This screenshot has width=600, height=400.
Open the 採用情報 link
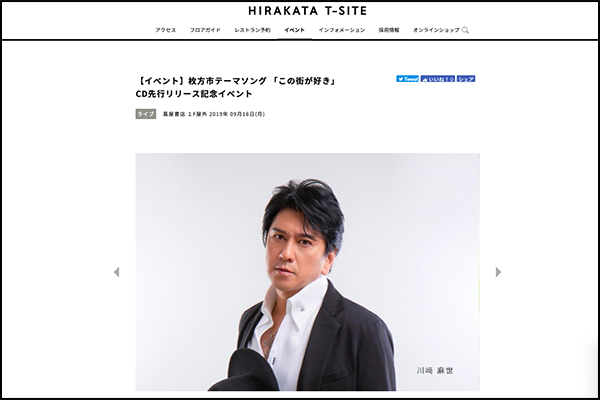389,30
